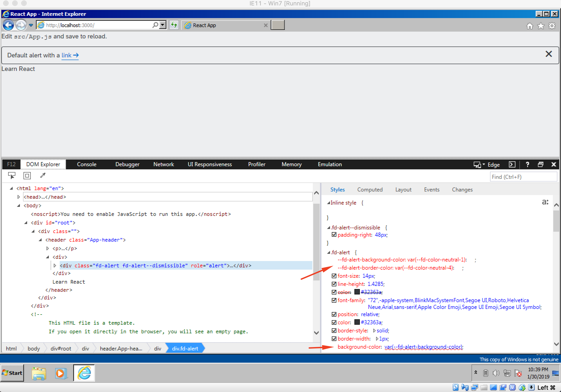Viewport: 561px width, 392px height.
Task: Refresh the page with the reload icon
Action: point(174,25)
